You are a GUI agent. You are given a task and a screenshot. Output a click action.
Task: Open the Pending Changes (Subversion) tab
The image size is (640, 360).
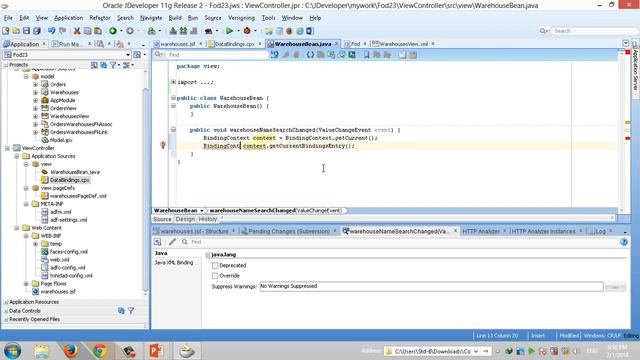[289, 231]
